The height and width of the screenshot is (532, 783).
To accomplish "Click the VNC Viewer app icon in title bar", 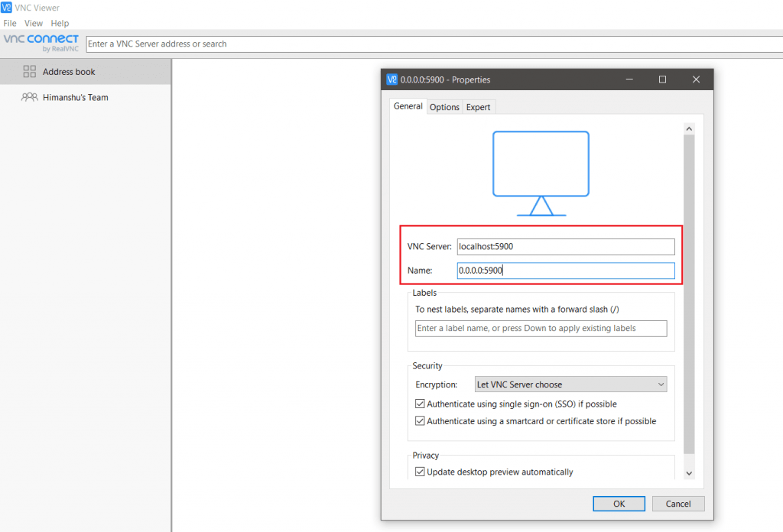I will (6, 8).
